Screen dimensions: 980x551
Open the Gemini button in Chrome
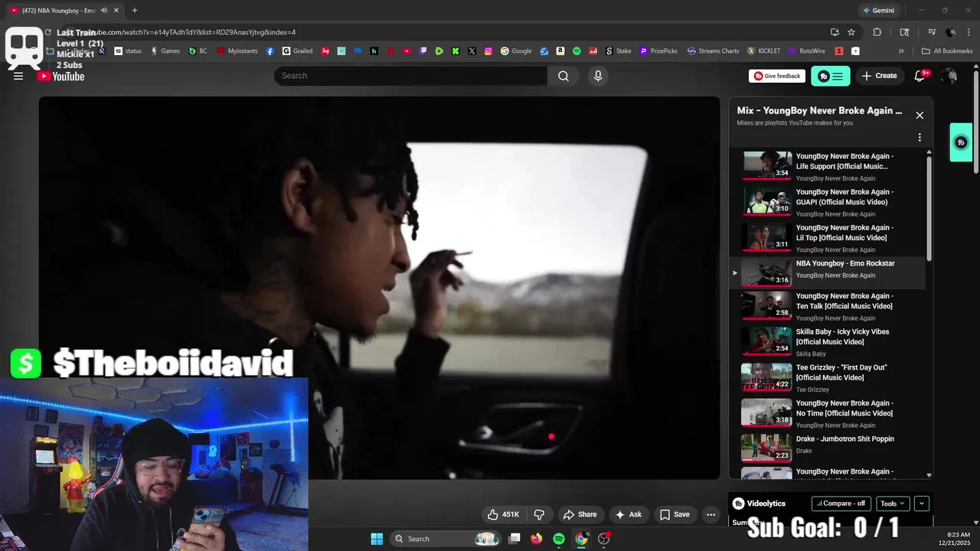tap(878, 11)
